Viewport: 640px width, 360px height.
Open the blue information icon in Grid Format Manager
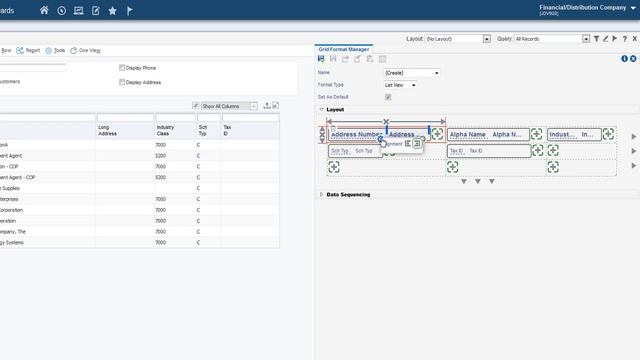(x=624, y=59)
